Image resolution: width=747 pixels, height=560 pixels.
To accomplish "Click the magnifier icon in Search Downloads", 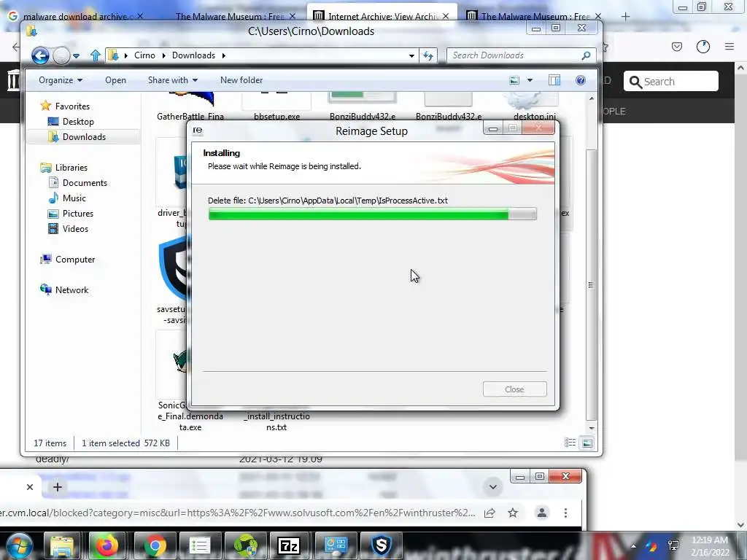I will point(586,55).
